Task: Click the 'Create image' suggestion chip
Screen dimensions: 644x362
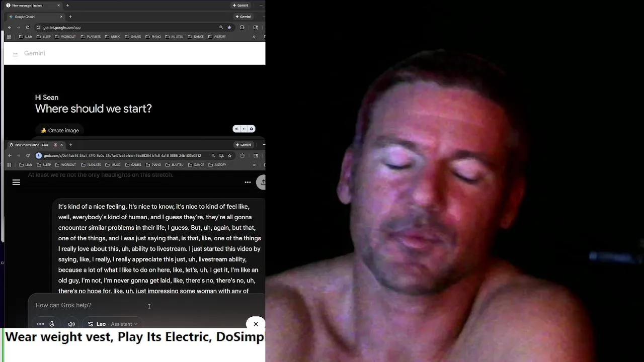Action: click(59, 130)
